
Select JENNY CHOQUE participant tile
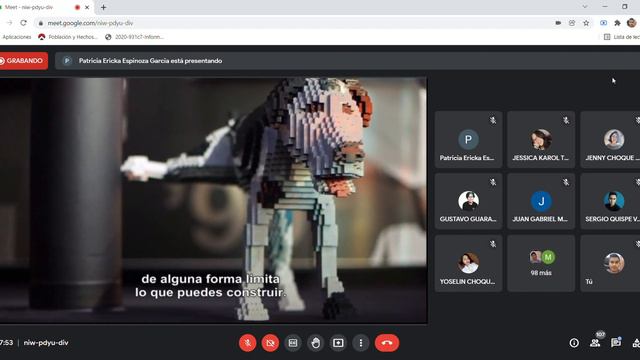click(x=611, y=140)
